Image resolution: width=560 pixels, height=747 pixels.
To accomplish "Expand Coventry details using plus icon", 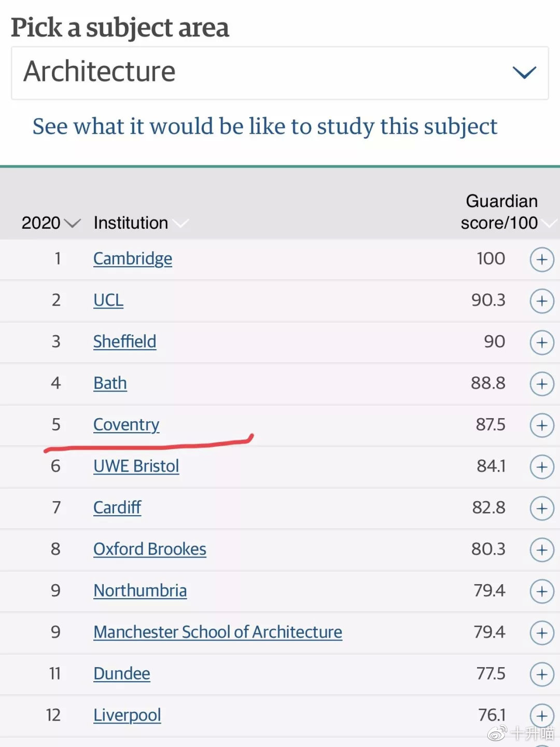I will (542, 425).
